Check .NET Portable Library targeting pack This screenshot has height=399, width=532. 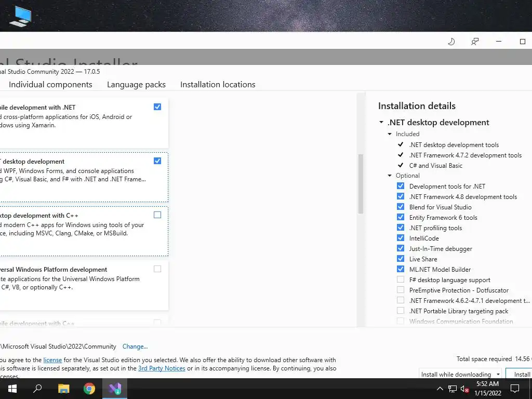401,311
